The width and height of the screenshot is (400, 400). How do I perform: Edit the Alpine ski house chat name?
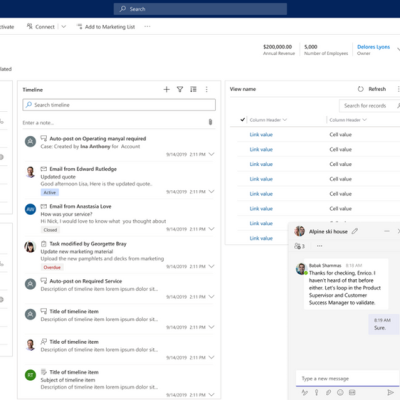(355, 231)
